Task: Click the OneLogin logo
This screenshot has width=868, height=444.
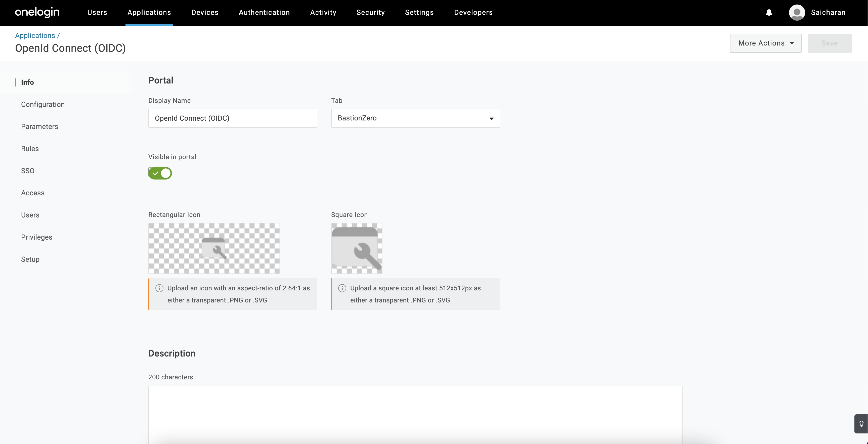Action: coord(37,13)
